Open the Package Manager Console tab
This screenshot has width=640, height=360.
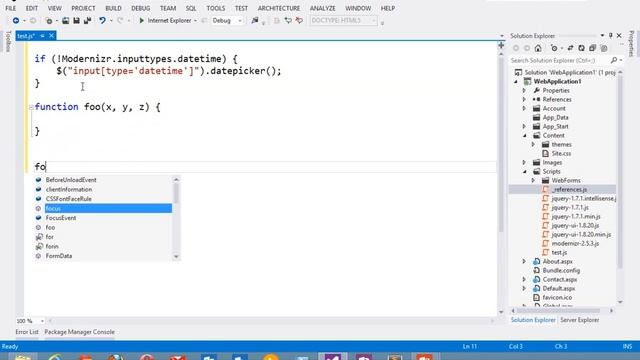click(x=80, y=332)
